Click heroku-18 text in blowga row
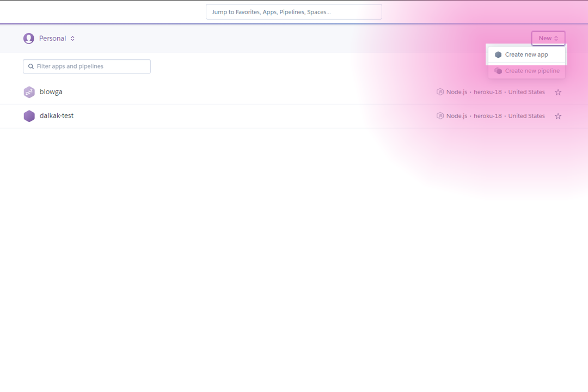The height and width of the screenshot is (392, 588). click(x=487, y=92)
